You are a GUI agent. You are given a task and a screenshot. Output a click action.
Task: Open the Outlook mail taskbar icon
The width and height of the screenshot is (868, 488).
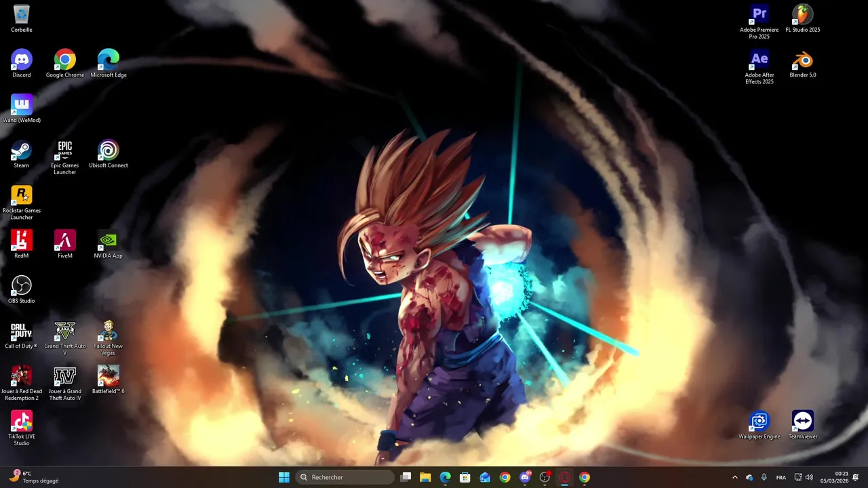click(x=485, y=477)
